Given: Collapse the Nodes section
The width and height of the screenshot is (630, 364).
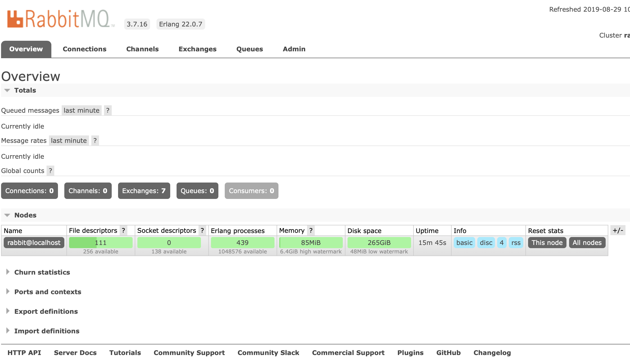Looking at the screenshot, I should coord(7,215).
